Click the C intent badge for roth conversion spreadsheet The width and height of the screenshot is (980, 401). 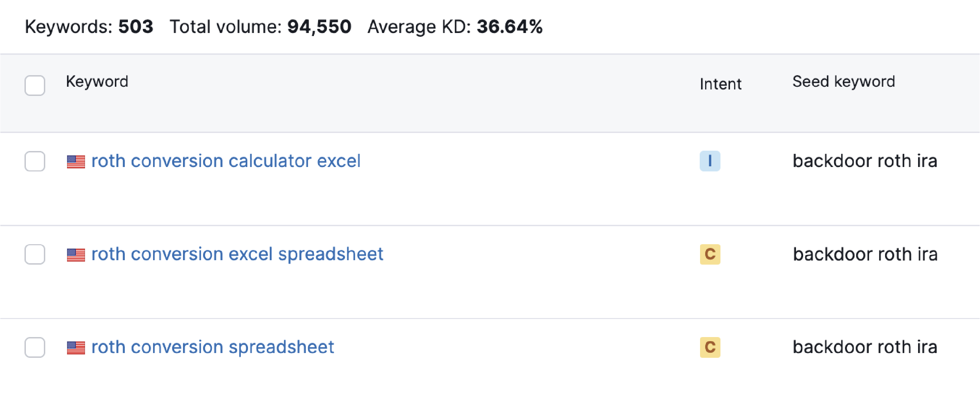pos(710,347)
